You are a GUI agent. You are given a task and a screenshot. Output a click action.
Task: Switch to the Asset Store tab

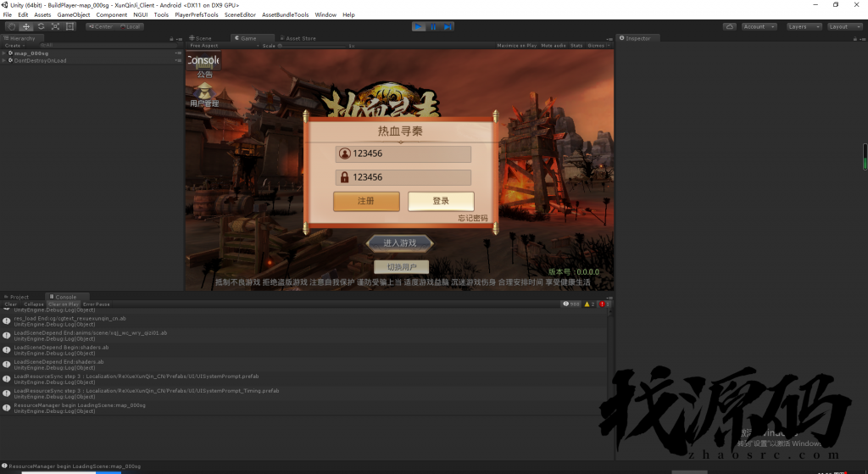coord(298,38)
